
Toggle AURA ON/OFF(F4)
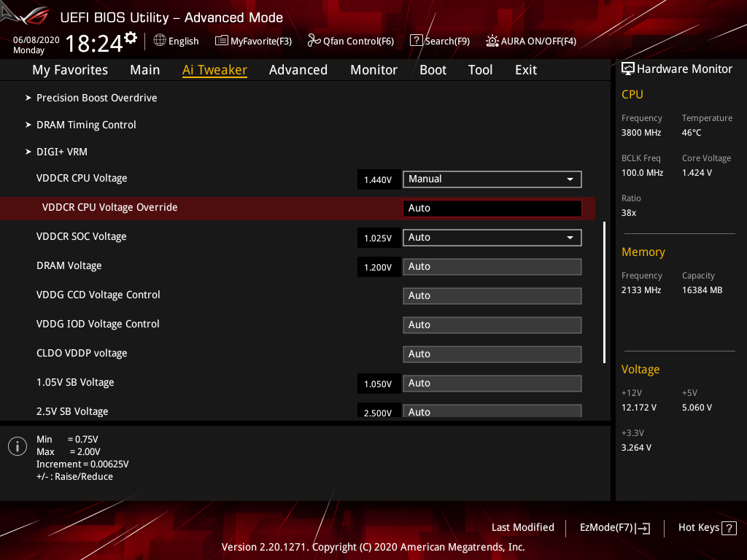pyautogui.click(x=531, y=41)
